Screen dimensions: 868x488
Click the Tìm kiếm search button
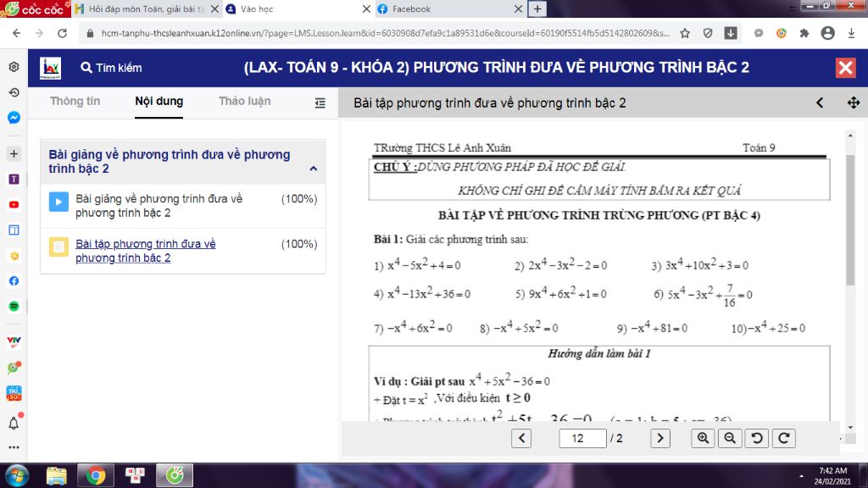111,68
